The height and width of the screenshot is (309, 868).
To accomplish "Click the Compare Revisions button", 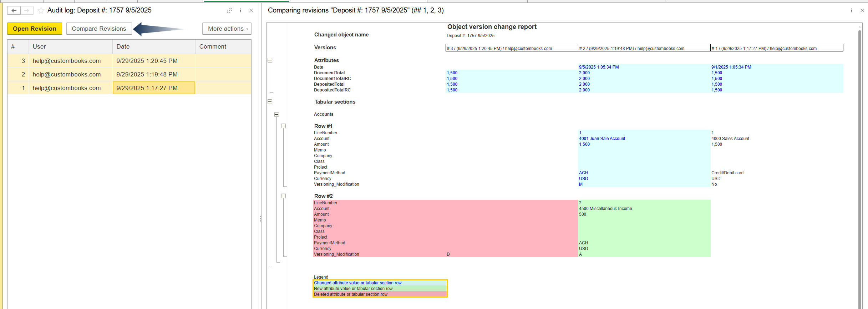I will click(99, 29).
